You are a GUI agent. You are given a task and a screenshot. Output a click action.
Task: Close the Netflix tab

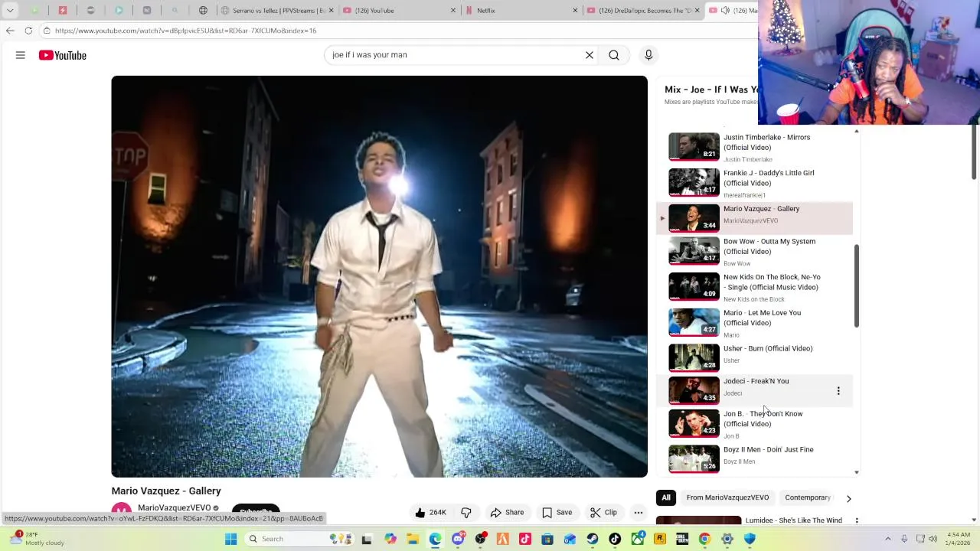(x=575, y=11)
